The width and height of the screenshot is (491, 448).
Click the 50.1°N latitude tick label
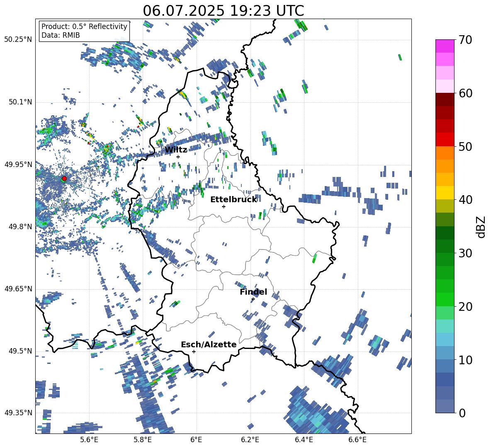tap(20, 102)
